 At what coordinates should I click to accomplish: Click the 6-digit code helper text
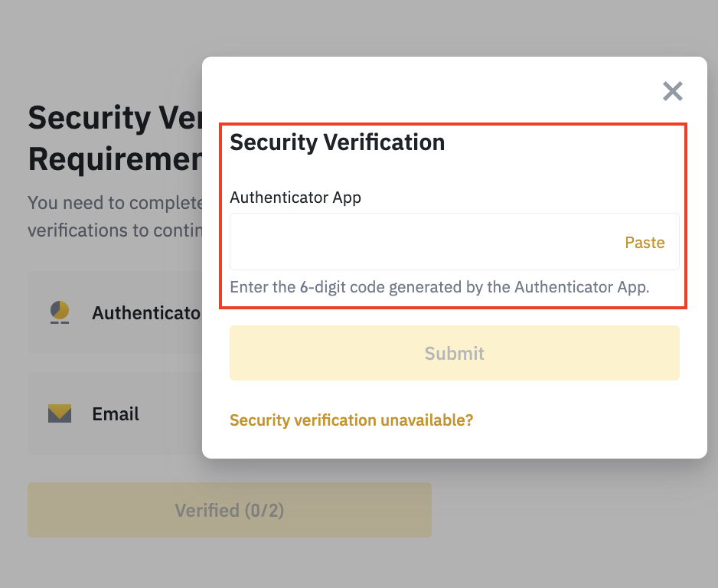coord(439,287)
